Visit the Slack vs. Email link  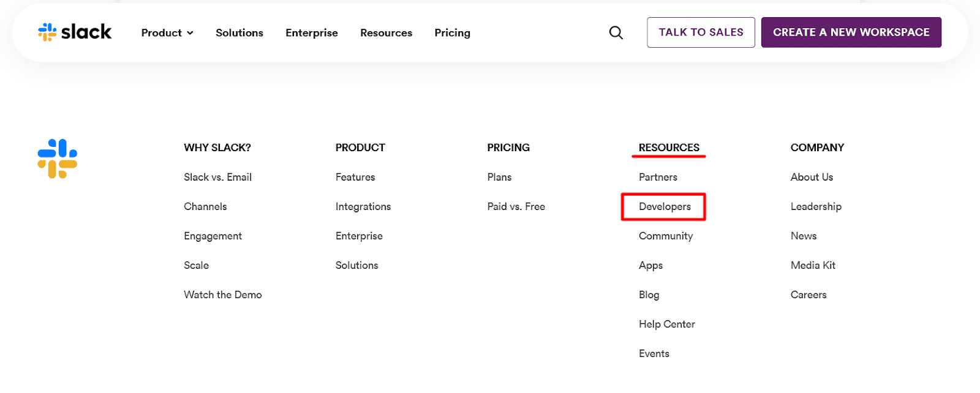[x=217, y=178]
